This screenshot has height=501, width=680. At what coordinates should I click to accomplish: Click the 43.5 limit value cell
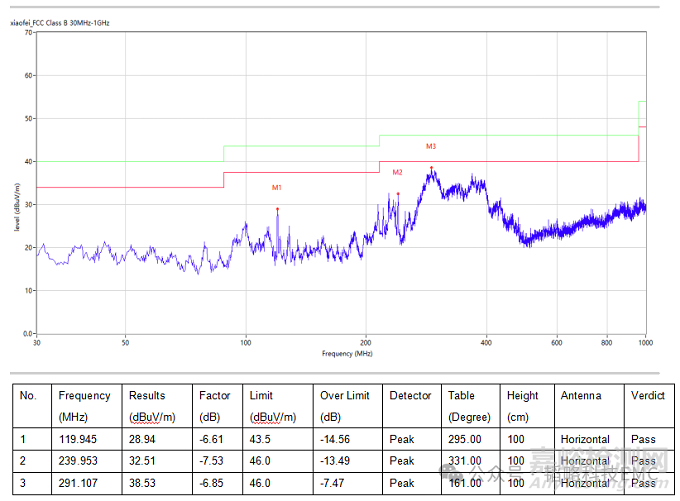point(260,437)
